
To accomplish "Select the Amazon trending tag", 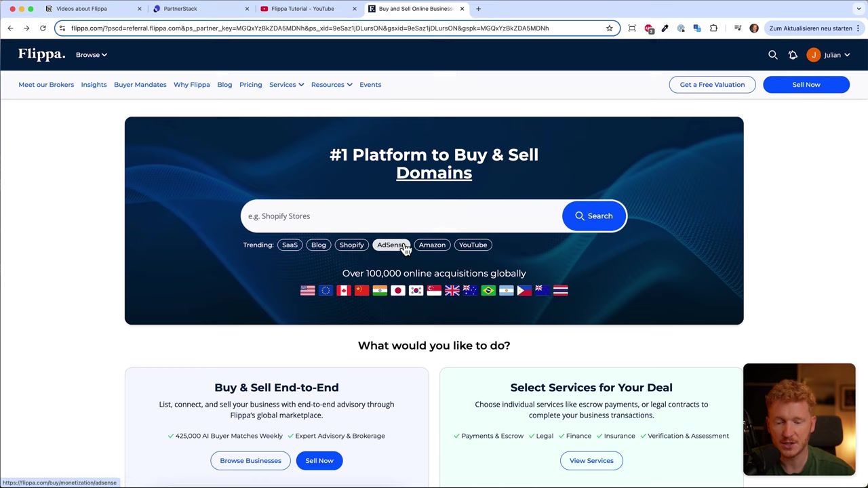I will point(432,245).
